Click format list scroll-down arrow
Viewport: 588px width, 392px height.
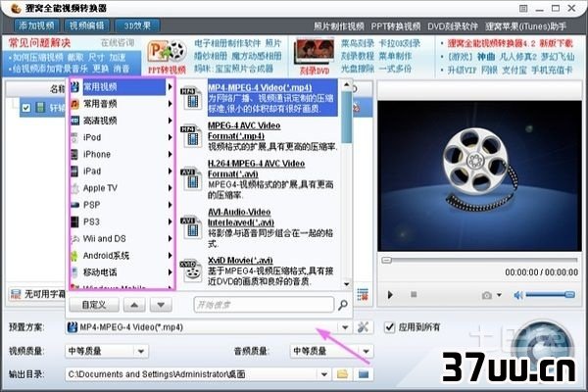347,284
